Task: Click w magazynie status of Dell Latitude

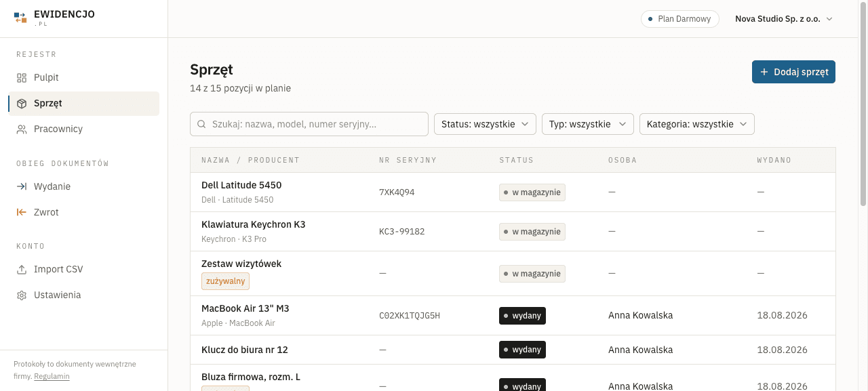Action: (532, 192)
